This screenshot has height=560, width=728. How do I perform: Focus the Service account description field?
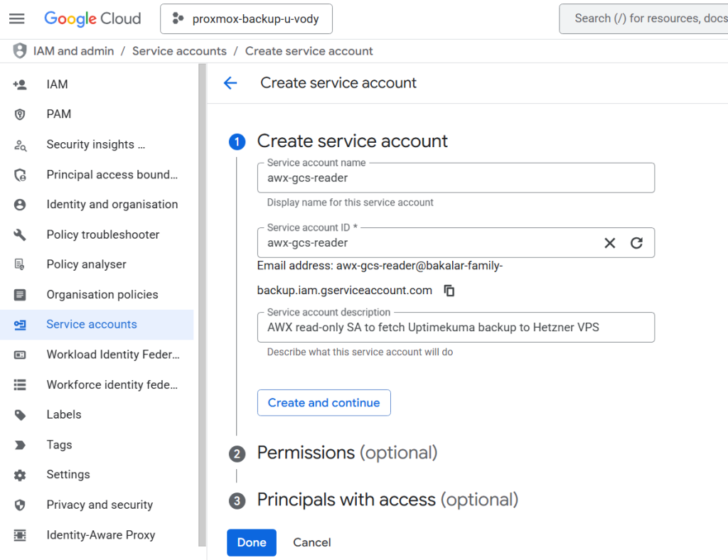[455, 327]
